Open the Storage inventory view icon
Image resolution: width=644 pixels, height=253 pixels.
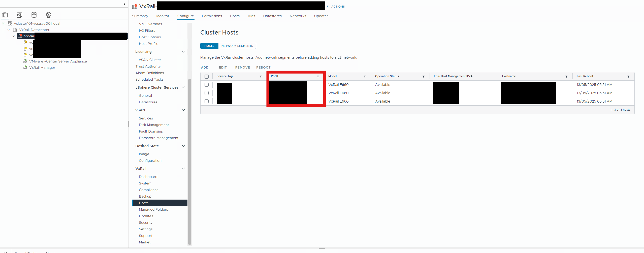[x=34, y=15]
